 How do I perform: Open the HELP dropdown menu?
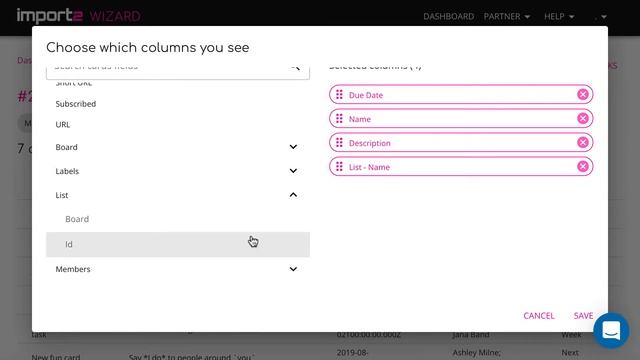pos(559,16)
